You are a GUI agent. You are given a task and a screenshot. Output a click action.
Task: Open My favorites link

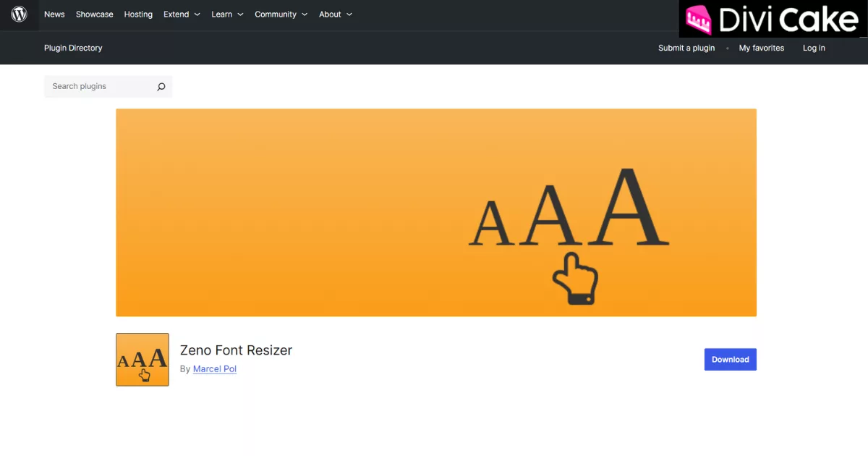(762, 48)
